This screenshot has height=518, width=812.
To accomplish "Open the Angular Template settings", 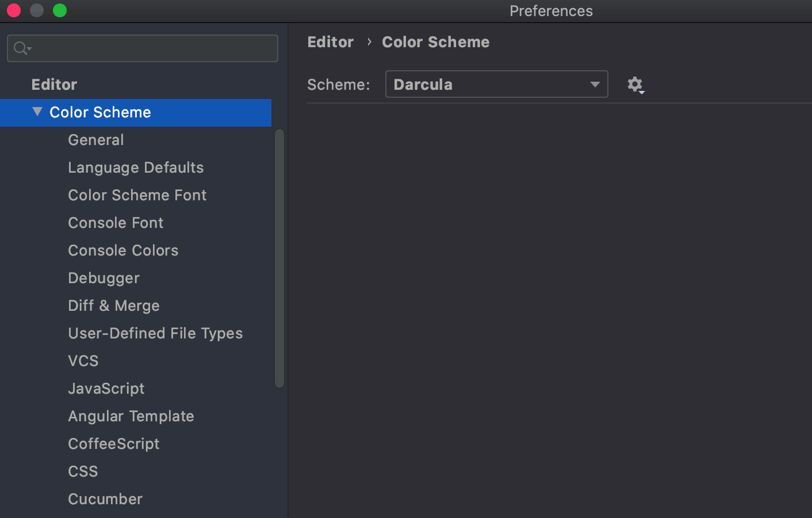I will coord(131,416).
